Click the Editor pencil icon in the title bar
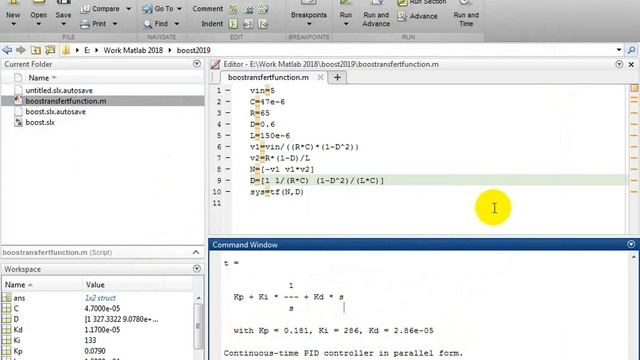The height and width of the screenshot is (360, 640). tap(216, 64)
